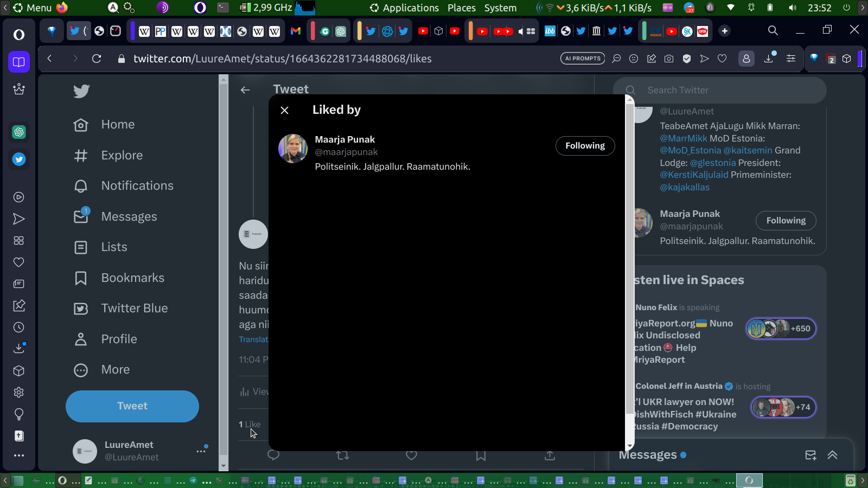Open the lightbulb icon in Opera sidebar
The image size is (868, 488).
pyautogui.click(x=19, y=414)
